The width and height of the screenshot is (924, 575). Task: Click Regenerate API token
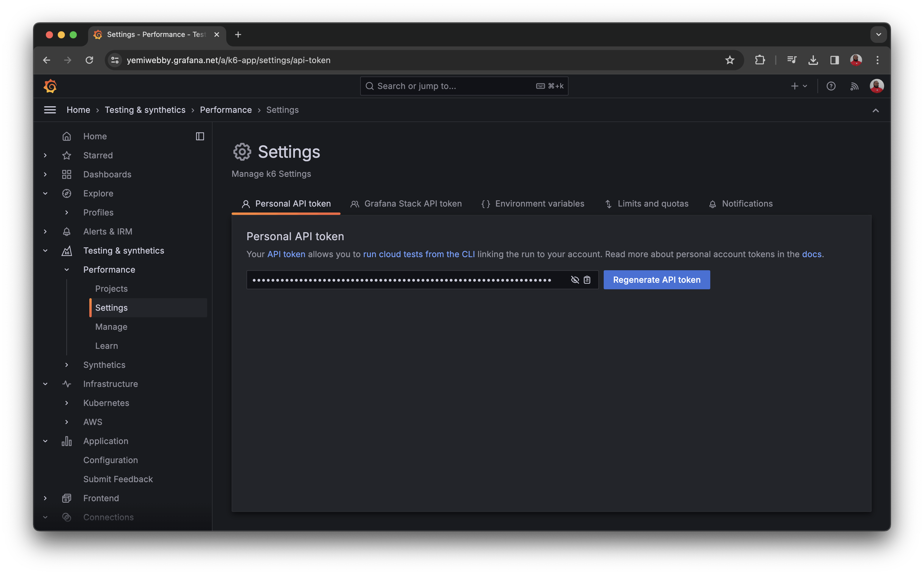tap(656, 279)
